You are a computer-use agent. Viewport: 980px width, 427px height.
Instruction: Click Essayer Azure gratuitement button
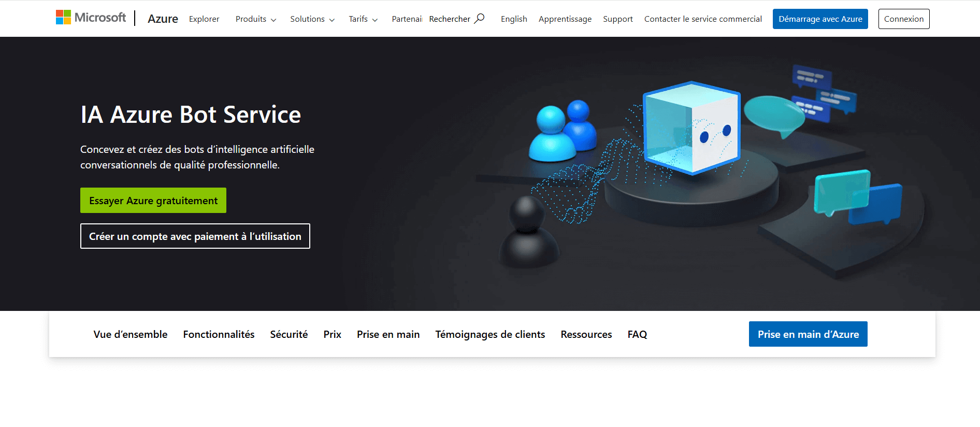click(153, 201)
